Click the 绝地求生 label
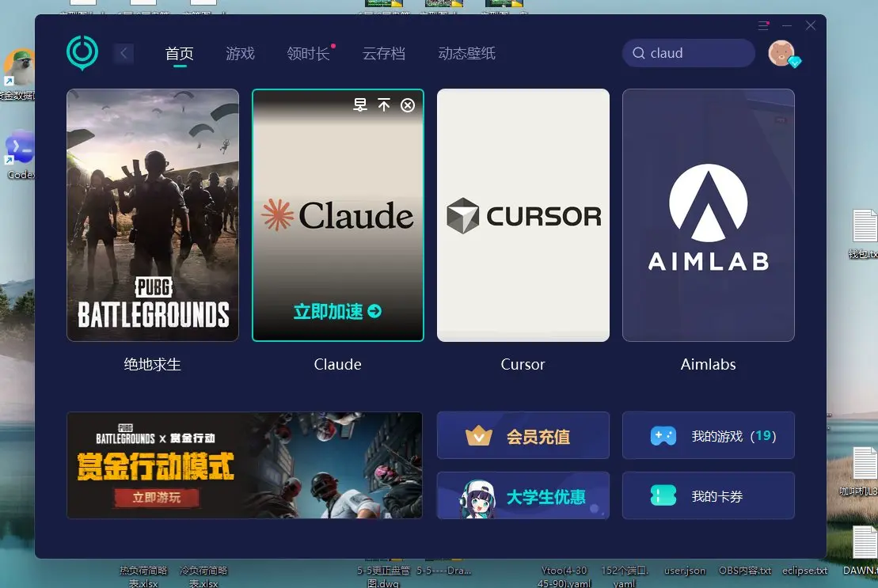The height and width of the screenshot is (588, 878). click(152, 364)
